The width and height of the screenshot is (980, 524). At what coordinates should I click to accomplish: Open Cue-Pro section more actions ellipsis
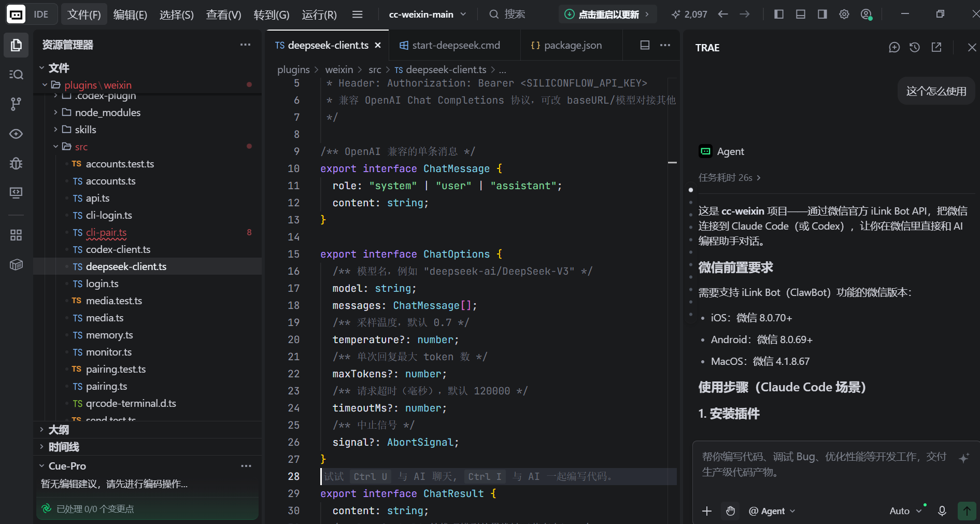246,466
